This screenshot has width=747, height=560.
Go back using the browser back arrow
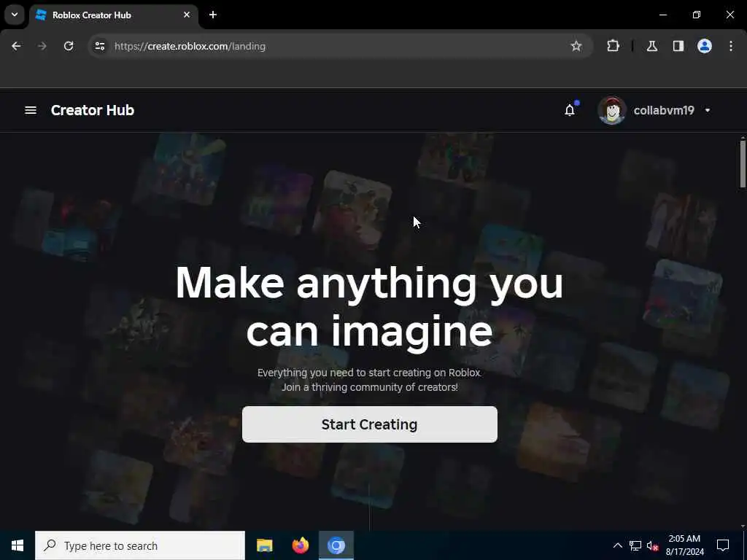16,46
